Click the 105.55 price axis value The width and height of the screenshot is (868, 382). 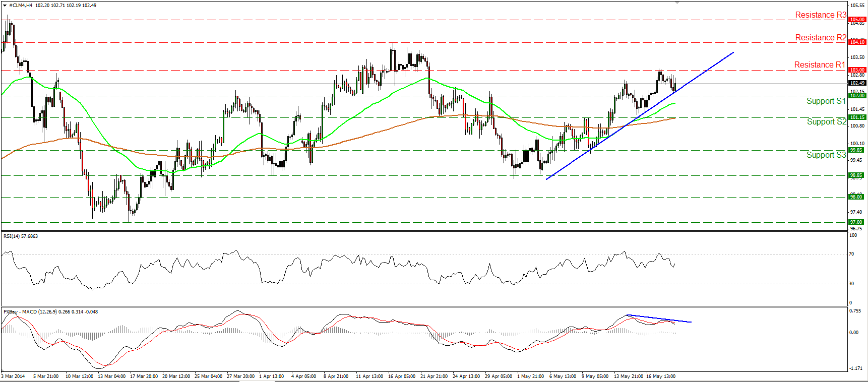point(857,6)
